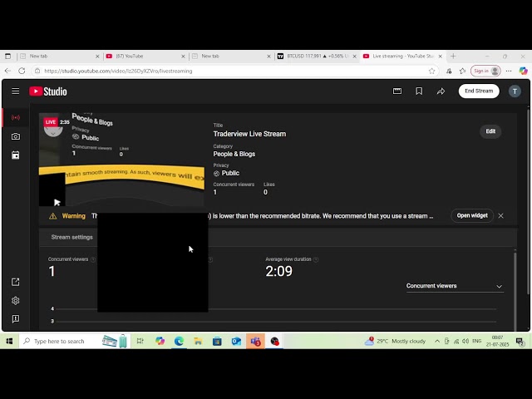
Task: Click the Average view duration help icon
Action: (x=316, y=259)
